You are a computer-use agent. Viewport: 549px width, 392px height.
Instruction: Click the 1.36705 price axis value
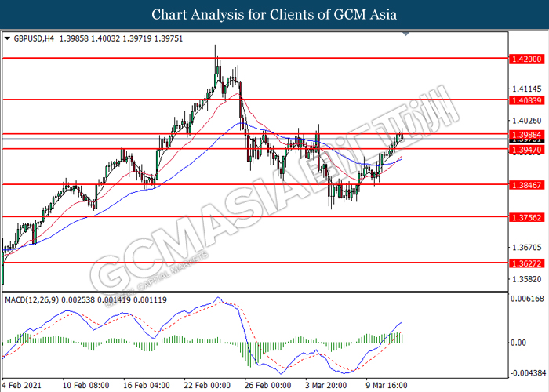click(526, 248)
